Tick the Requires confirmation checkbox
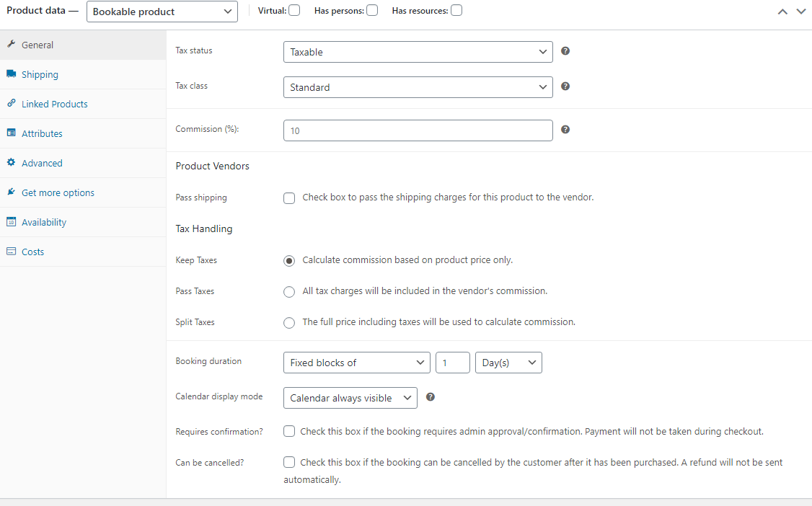Screen dimensions: 812x506 289,431
